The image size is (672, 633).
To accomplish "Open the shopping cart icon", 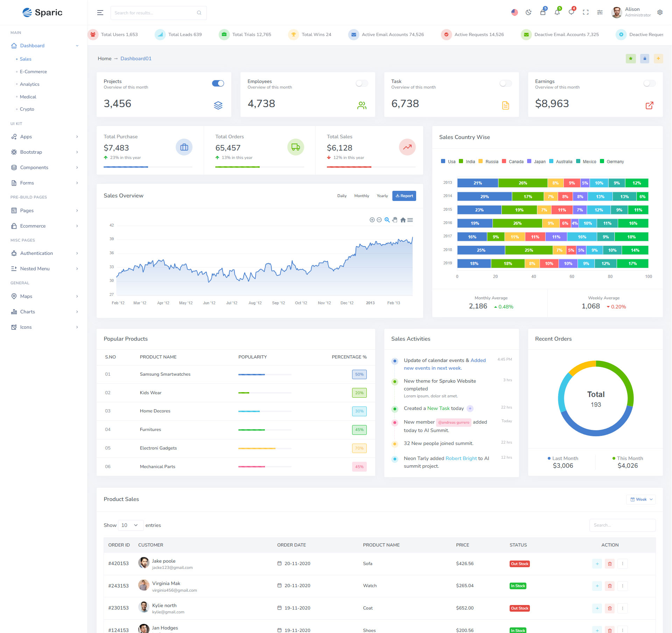I will click(x=543, y=13).
